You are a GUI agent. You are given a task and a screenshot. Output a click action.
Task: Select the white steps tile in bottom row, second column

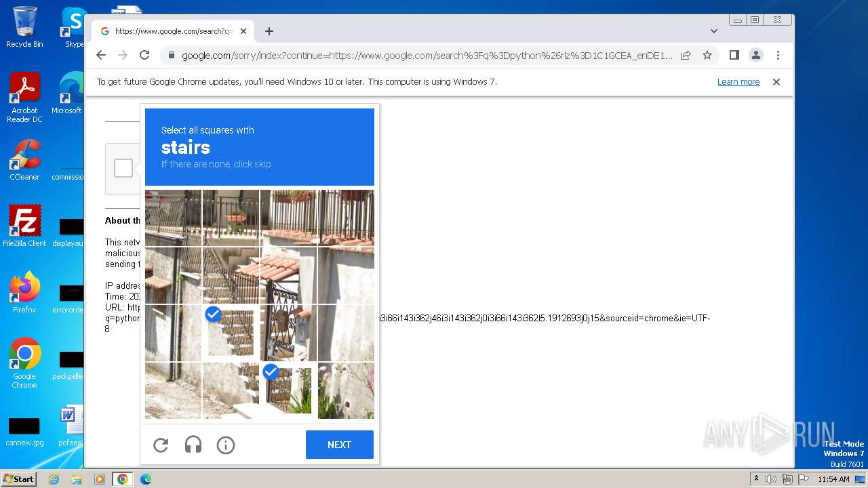231,390
